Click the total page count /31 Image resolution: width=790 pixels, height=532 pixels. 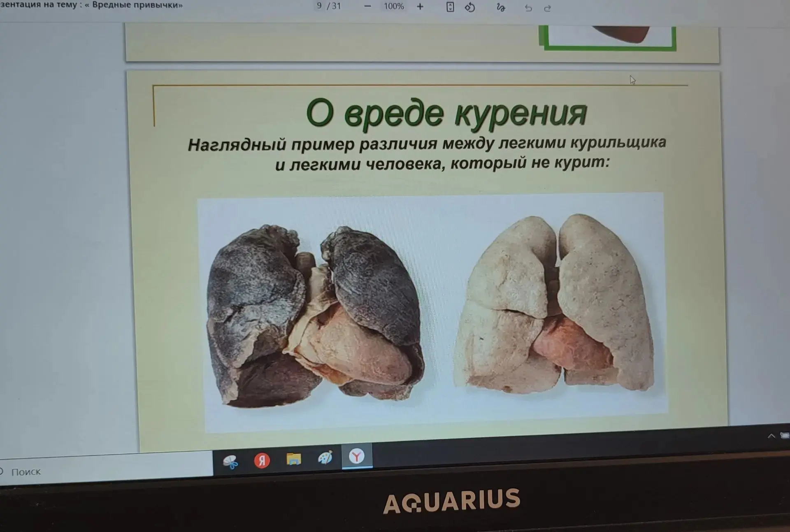334,6
